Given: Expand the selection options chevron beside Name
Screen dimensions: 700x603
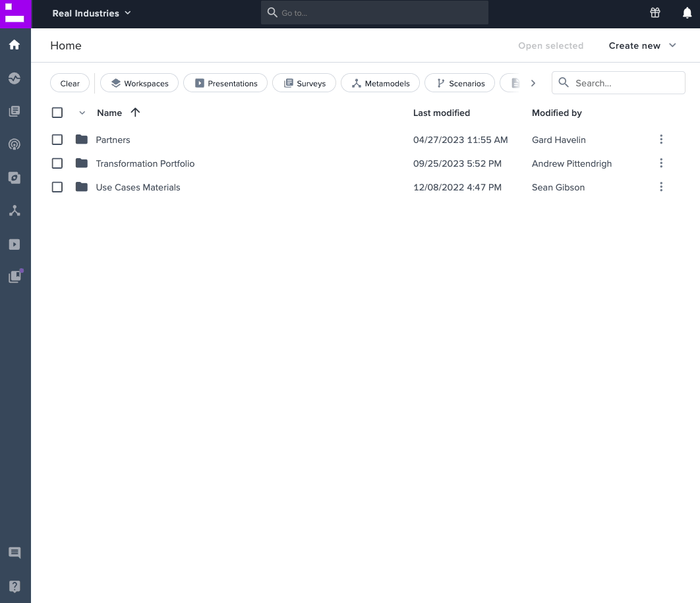Looking at the screenshot, I should pyautogui.click(x=82, y=113).
